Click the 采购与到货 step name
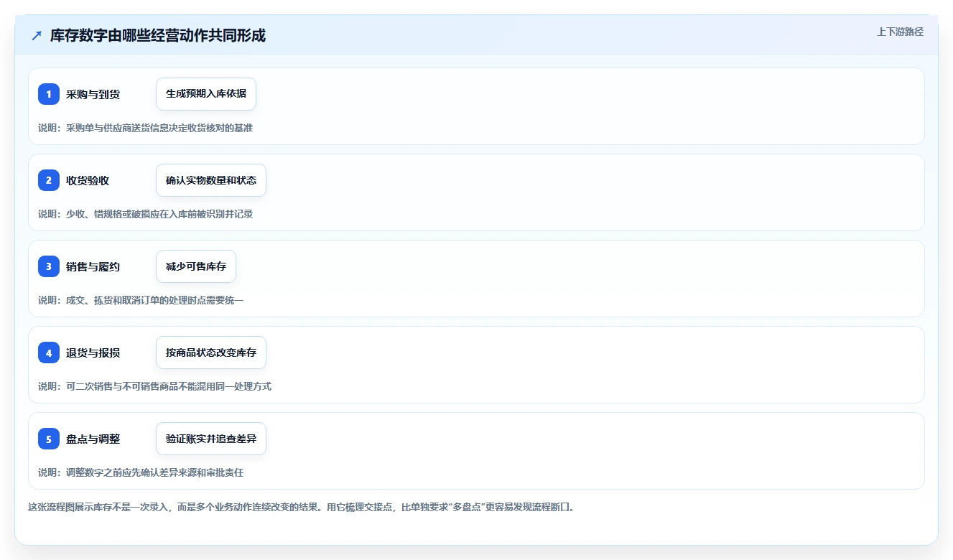The width and height of the screenshot is (953, 560). point(93,94)
